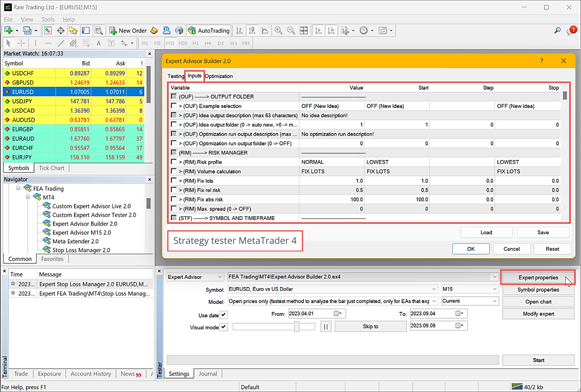Click the Save button
581x392 pixels.
coord(543,232)
